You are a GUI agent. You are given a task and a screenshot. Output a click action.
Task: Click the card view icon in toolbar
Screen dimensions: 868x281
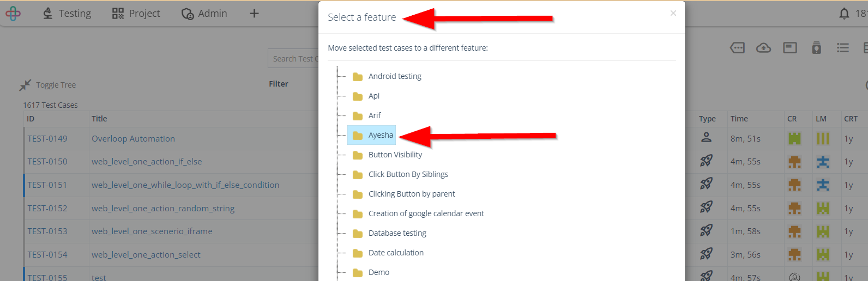click(789, 48)
